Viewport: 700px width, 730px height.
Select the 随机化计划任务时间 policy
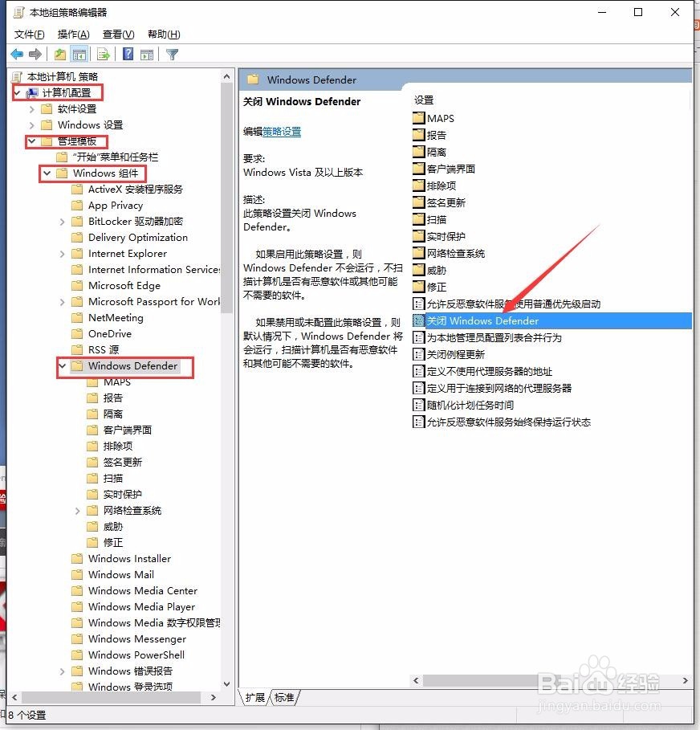(x=463, y=405)
